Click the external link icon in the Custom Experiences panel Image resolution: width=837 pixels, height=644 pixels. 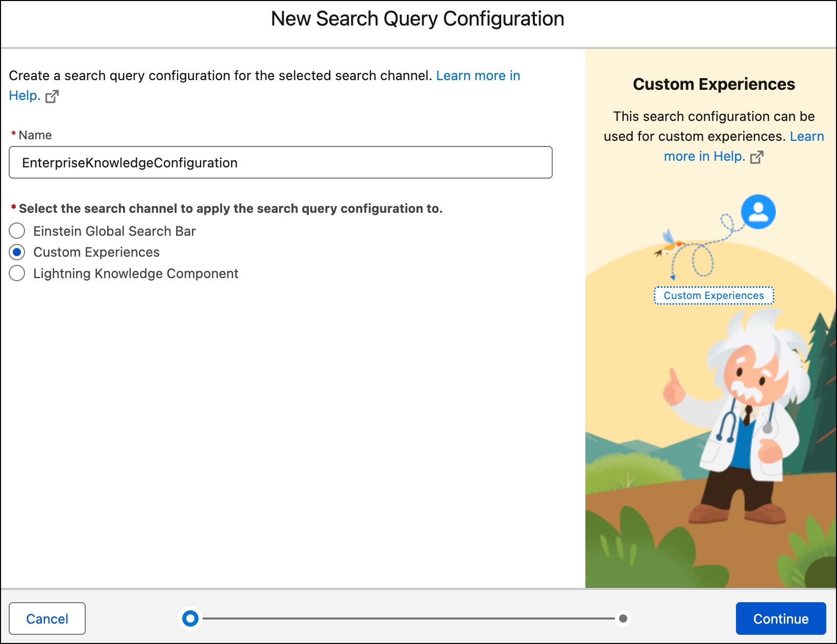(x=757, y=157)
